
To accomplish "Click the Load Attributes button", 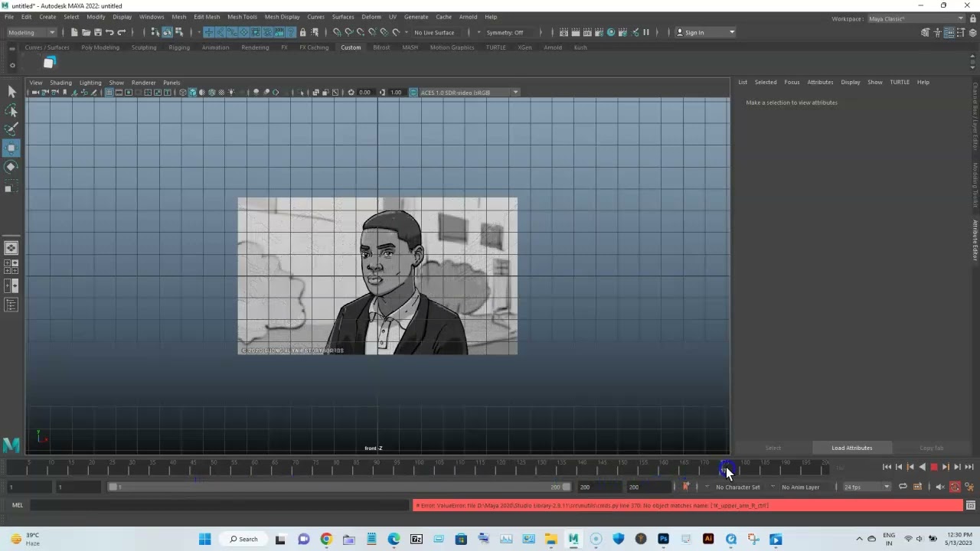I will pos(852,448).
